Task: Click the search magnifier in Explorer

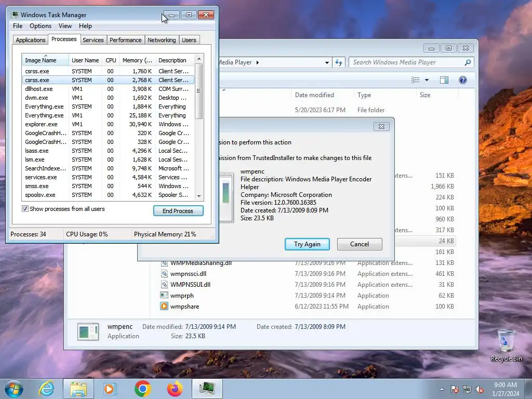Action: click(468, 62)
